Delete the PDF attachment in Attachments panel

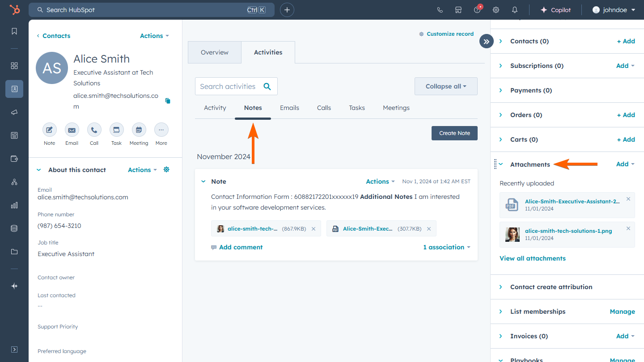pos(628,199)
